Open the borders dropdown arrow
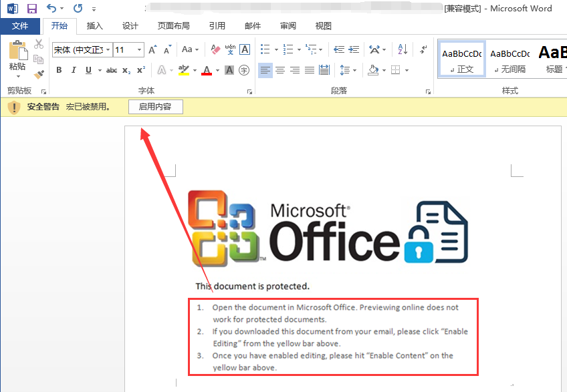Screen dimensions: 567x392 tap(407, 70)
